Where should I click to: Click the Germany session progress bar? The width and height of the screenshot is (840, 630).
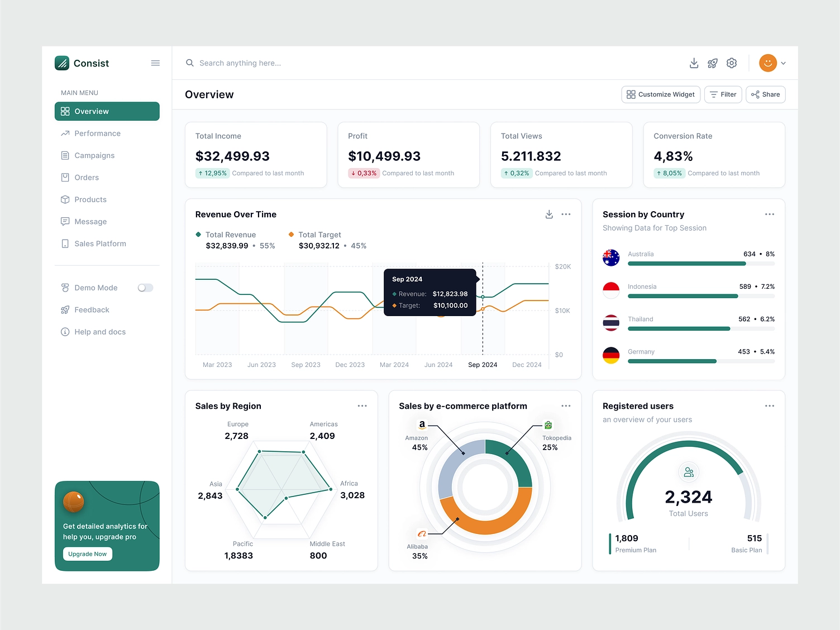click(700, 361)
